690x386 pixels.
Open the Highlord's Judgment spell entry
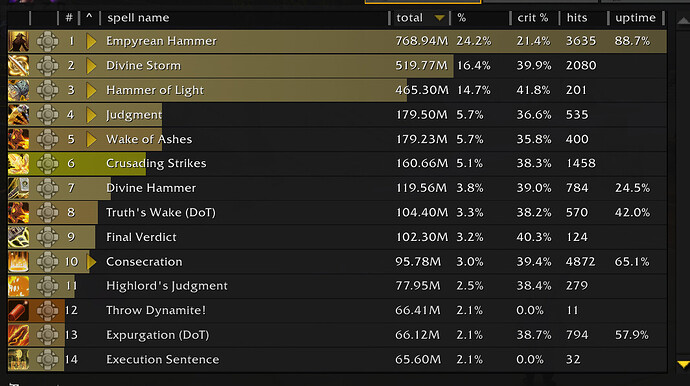[x=167, y=286]
